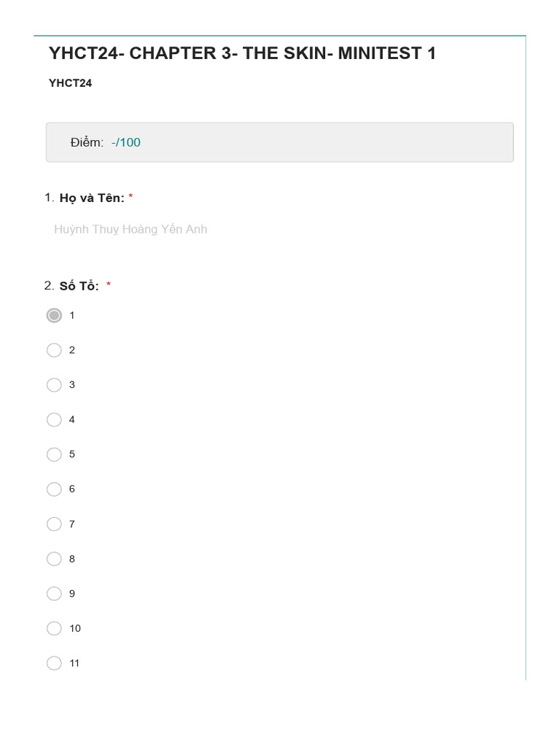The image size is (560, 747).
Task: Select radio option 9 under Số Tổ
Action: pyautogui.click(x=54, y=593)
